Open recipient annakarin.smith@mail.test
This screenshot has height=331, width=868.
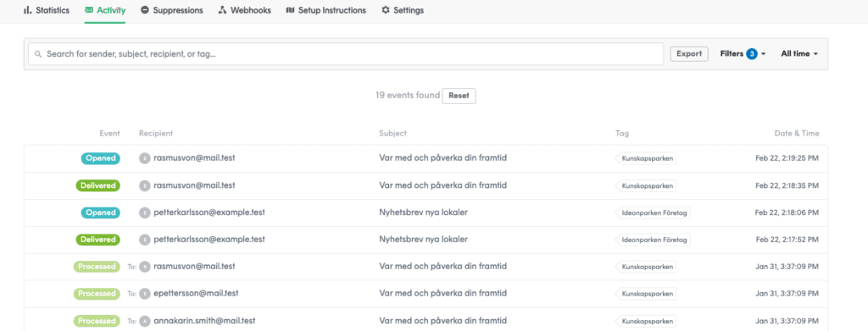(204, 320)
